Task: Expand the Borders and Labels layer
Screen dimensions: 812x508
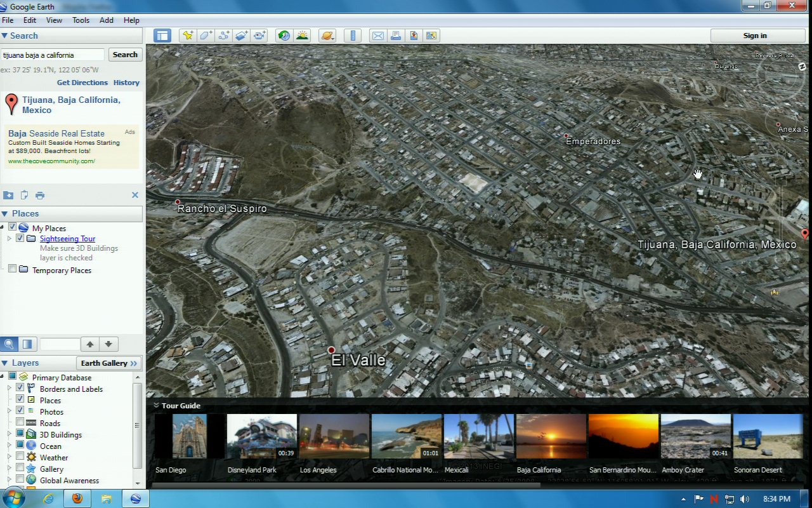Action: 10,389
